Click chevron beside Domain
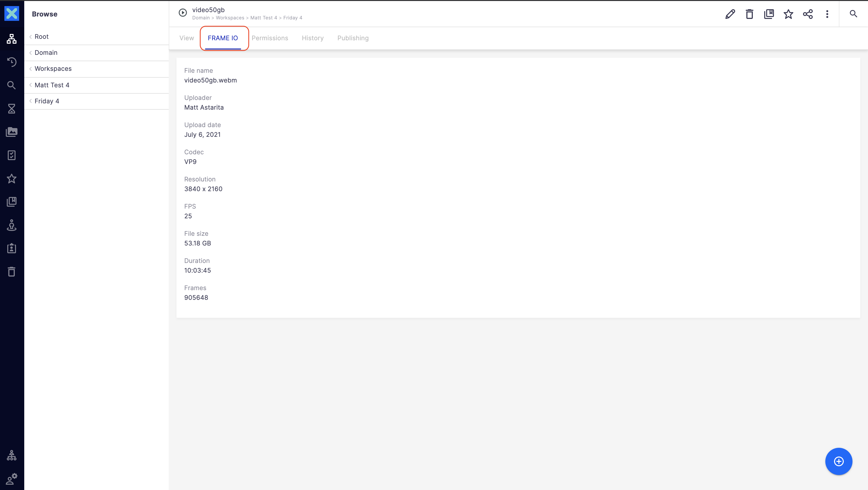This screenshot has width=868, height=490. pyautogui.click(x=31, y=53)
